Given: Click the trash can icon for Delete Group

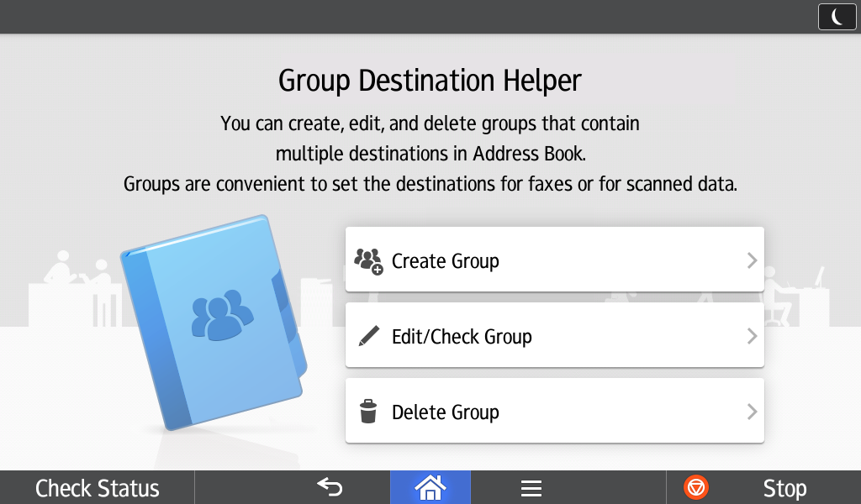Looking at the screenshot, I should click(368, 411).
